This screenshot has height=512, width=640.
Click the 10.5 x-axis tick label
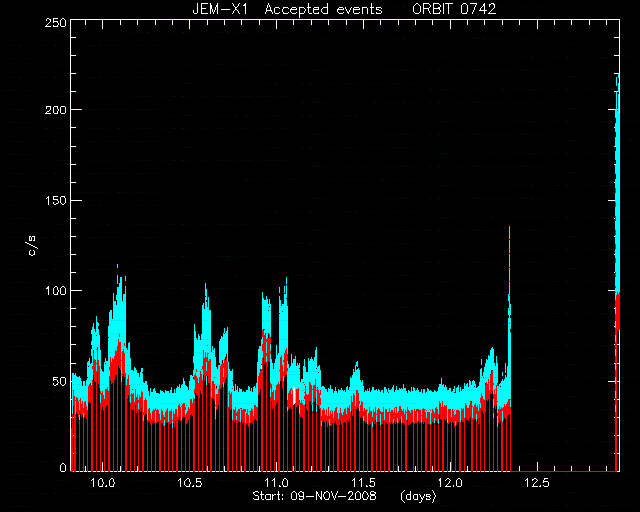pyautogui.click(x=189, y=483)
